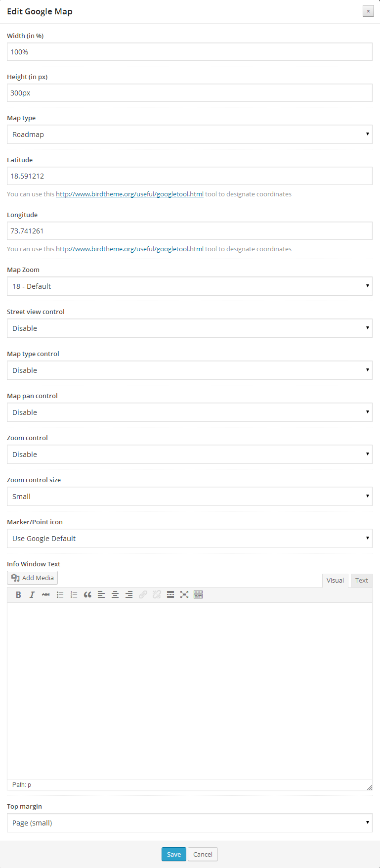Switch editor to the Text tab
The image size is (380, 868).
(361, 580)
